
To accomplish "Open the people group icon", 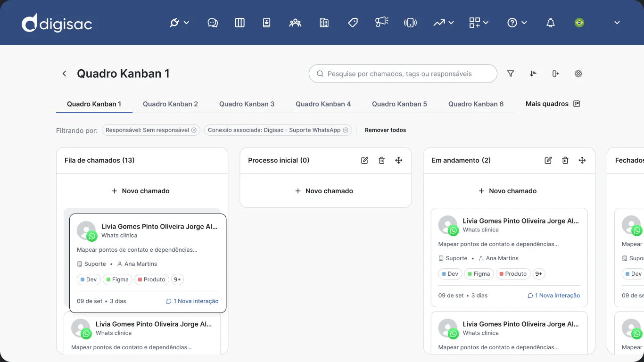I will 295,23.
